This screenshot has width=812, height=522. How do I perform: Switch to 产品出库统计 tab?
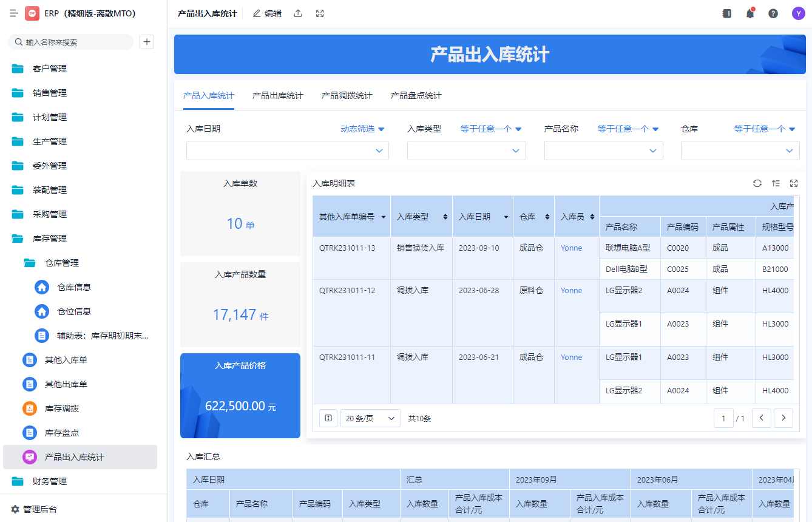click(x=278, y=95)
